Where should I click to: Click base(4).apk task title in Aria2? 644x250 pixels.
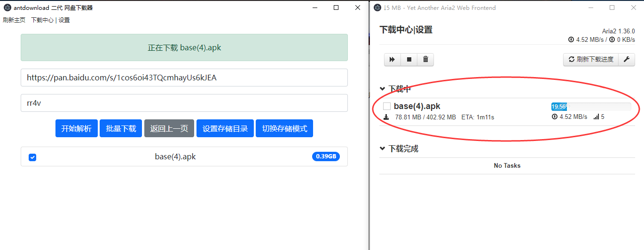(x=417, y=106)
